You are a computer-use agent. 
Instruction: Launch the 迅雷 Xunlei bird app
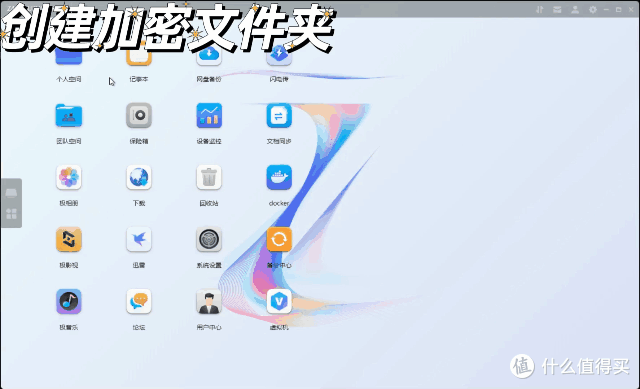pyautogui.click(x=139, y=240)
